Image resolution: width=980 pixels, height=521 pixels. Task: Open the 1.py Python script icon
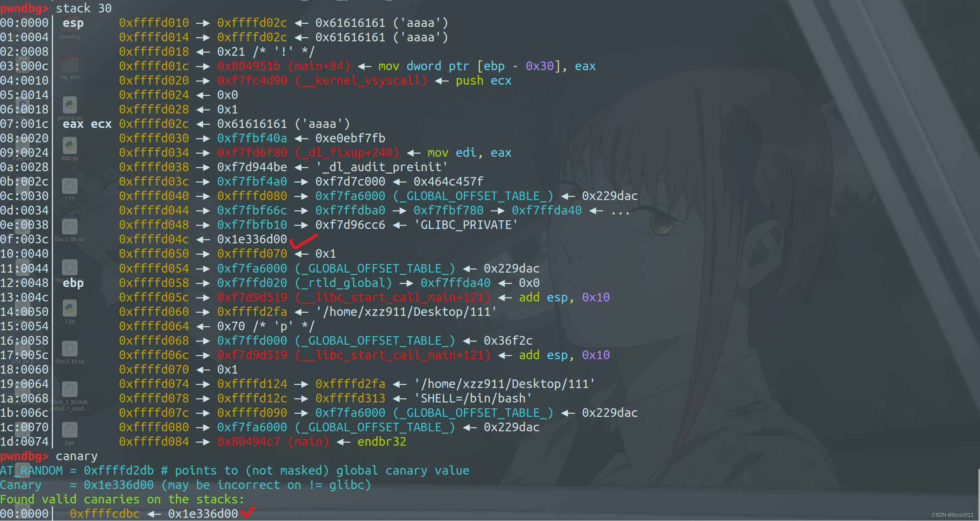[x=70, y=308]
